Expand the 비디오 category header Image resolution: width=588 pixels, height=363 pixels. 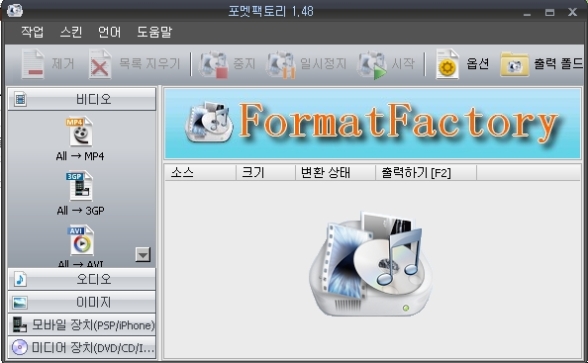(x=82, y=99)
